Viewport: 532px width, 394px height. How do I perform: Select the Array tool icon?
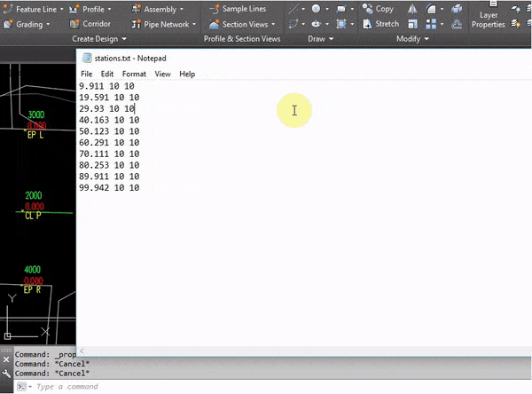pos(431,24)
